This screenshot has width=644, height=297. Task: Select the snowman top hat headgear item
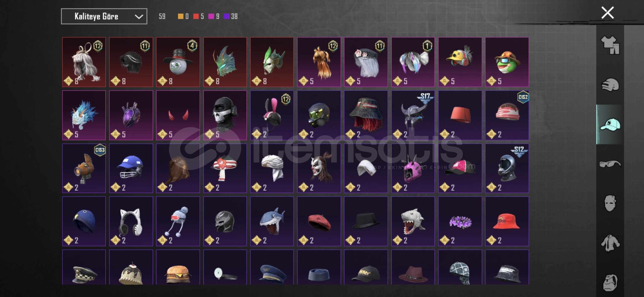[x=178, y=62]
